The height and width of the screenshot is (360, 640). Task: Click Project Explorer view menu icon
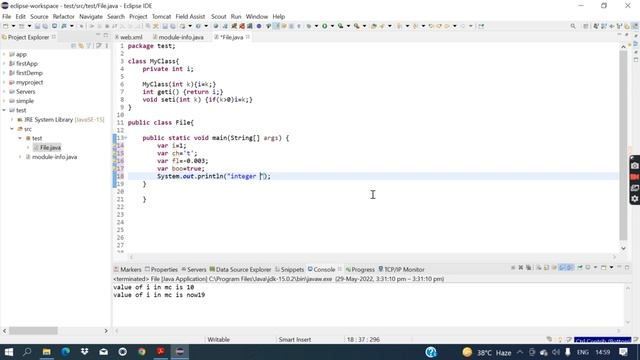pyautogui.click(x=107, y=46)
